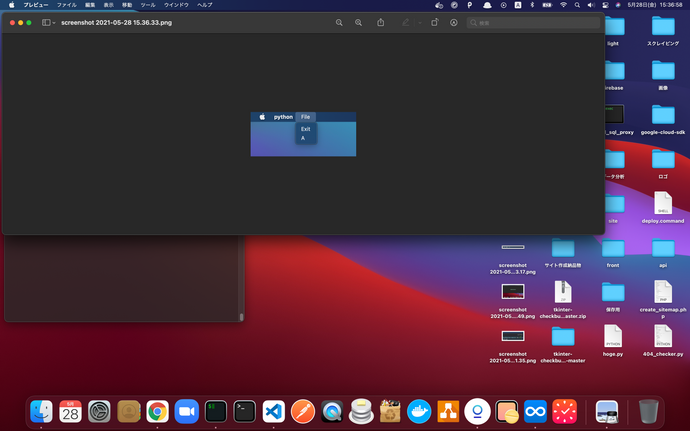Open the input source A icon

pyautogui.click(x=518, y=5)
